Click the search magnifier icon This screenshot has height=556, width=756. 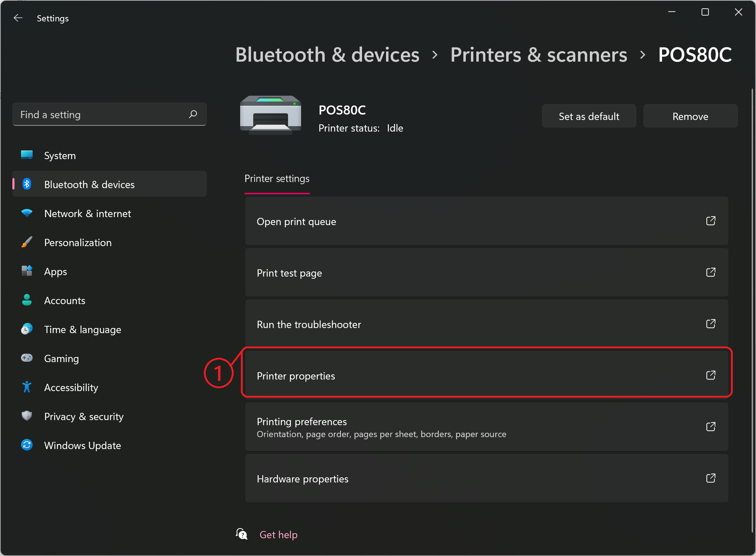[193, 115]
